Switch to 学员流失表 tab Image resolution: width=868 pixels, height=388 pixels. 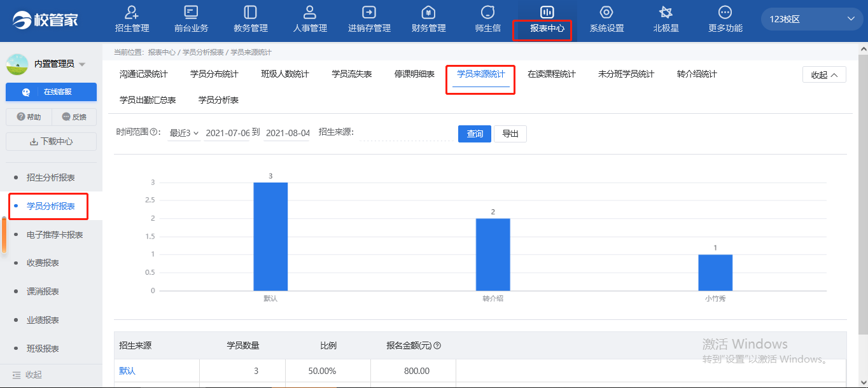[352, 74]
